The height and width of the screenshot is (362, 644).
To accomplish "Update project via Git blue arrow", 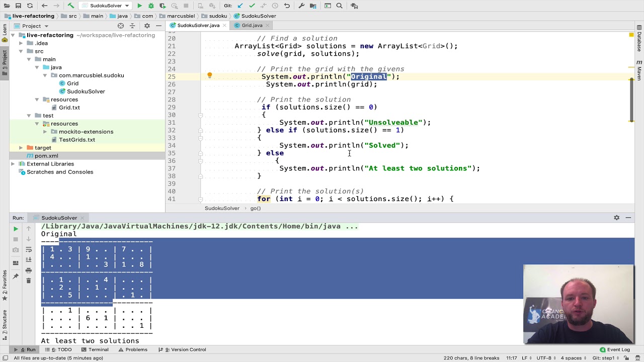I will [x=240, y=6].
